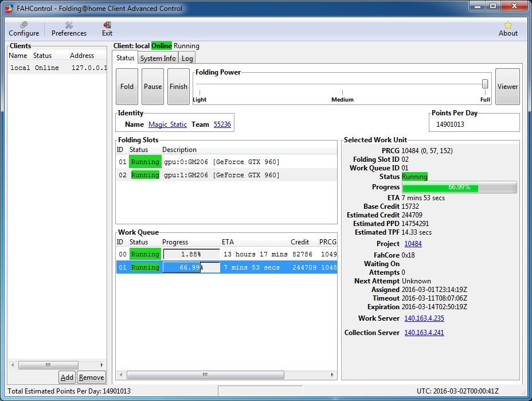
Task: Open the About star icon
Action: tap(508, 25)
